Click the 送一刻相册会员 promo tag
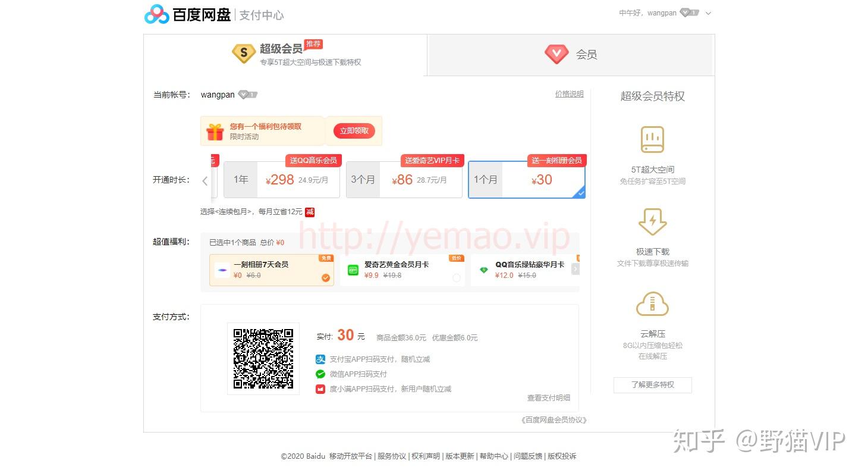This screenshot has width=868, height=476. pyautogui.click(x=556, y=161)
